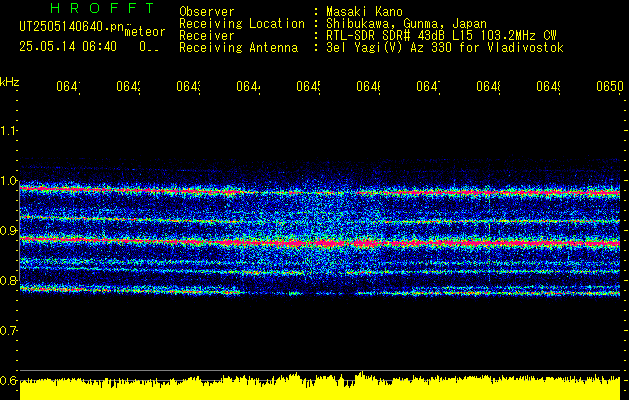Click the kHz axis unit label
The height and width of the screenshot is (400, 629).
tap(9, 82)
